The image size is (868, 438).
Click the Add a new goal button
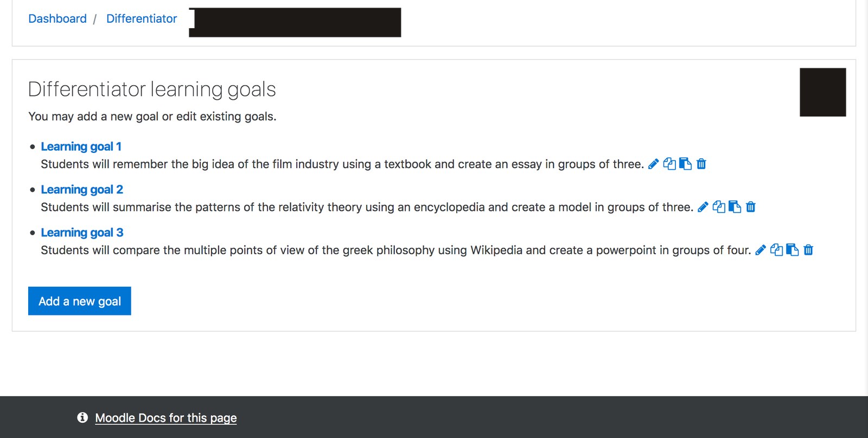(x=80, y=301)
